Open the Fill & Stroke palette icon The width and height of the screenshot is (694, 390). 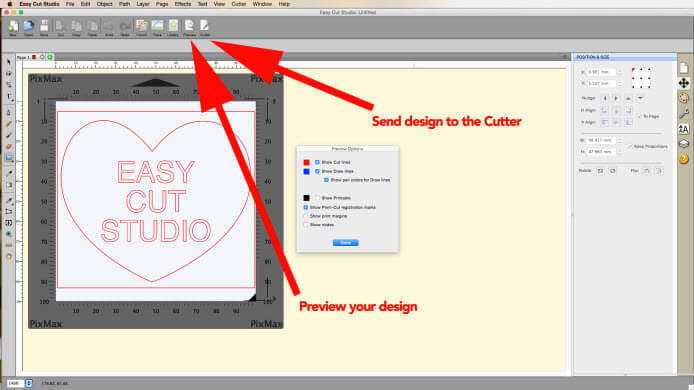click(684, 98)
